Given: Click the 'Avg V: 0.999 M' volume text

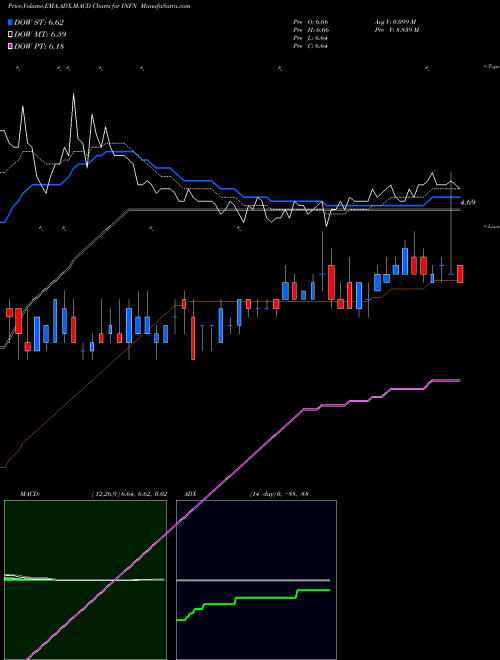Looking at the screenshot, I should click(395, 22).
